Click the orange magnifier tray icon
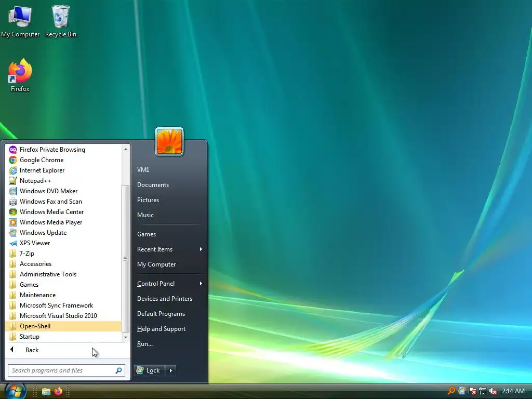Screen dimensions: 532x399 pos(451,391)
